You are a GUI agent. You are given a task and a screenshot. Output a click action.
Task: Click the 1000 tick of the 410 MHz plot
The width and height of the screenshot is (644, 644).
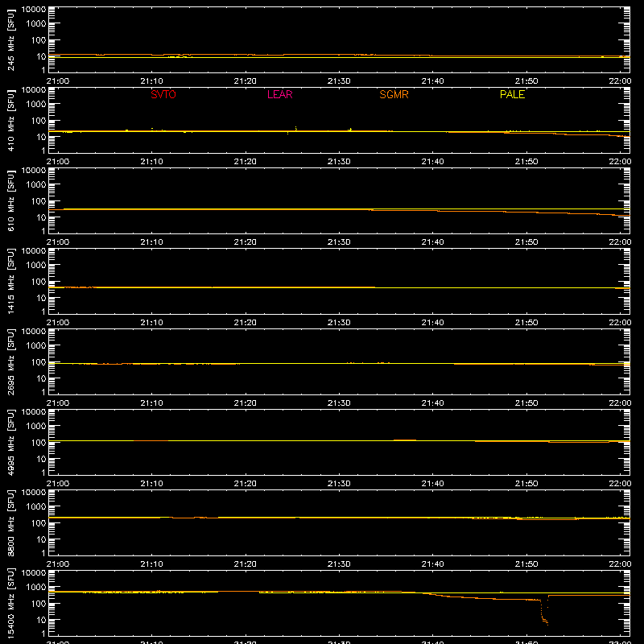pos(36,105)
